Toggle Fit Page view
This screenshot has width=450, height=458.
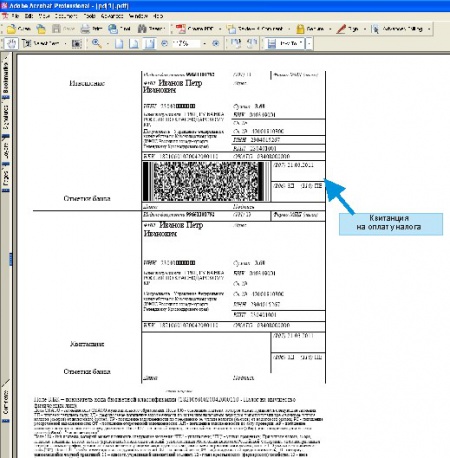(134, 43)
